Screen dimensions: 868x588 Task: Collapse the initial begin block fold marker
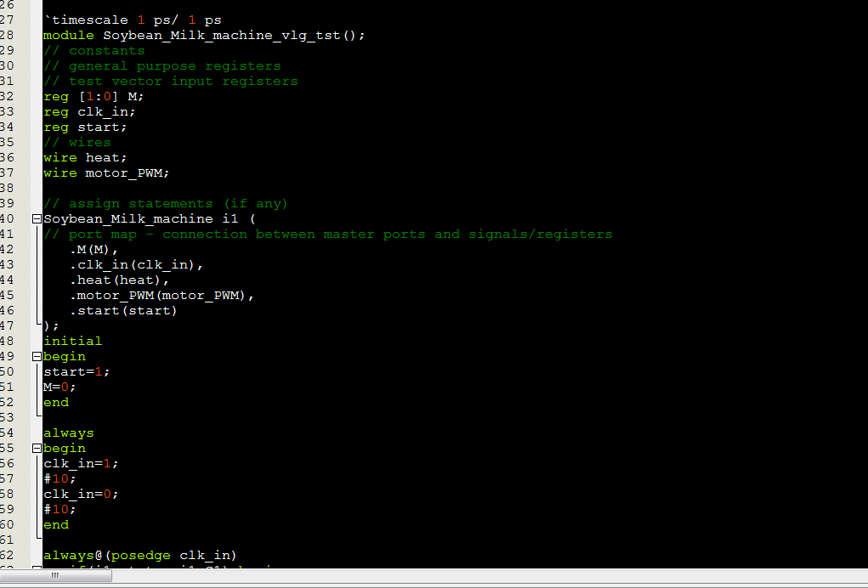click(37, 357)
